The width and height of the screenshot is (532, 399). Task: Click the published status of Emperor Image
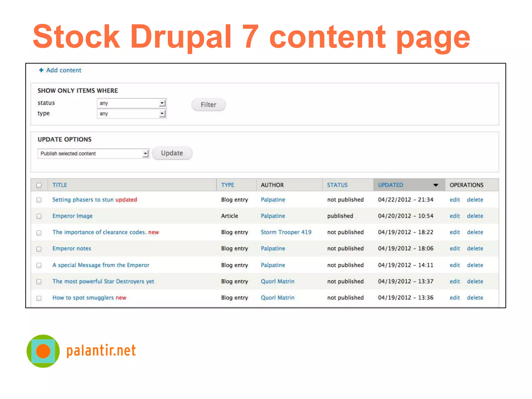[340, 216]
